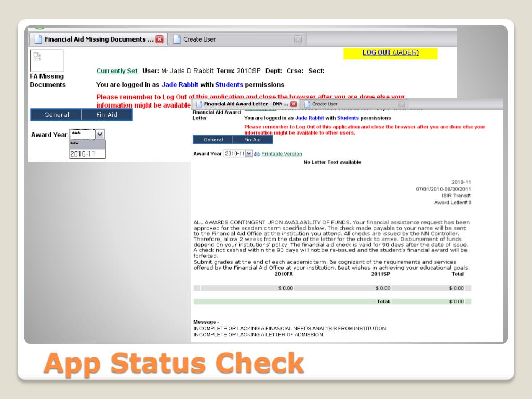Image resolution: width=532 pixels, height=399 pixels.
Task: Click the printer icon beside Printable Version
Action: 257,154
